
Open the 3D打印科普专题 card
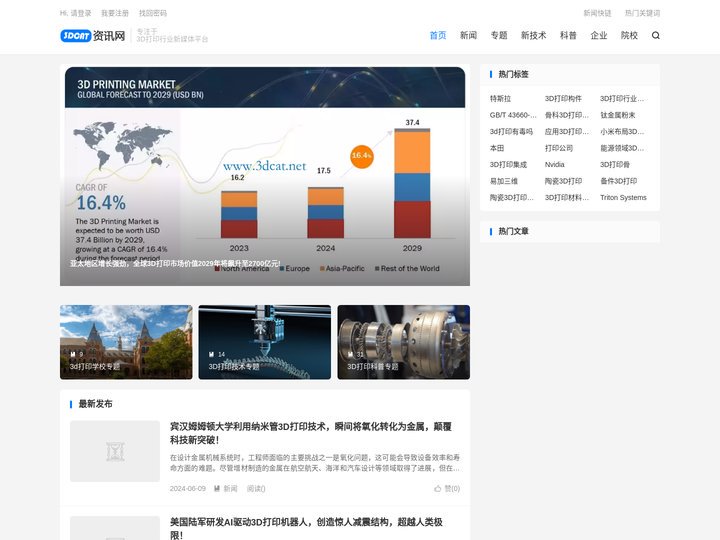click(x=404, y=342)
